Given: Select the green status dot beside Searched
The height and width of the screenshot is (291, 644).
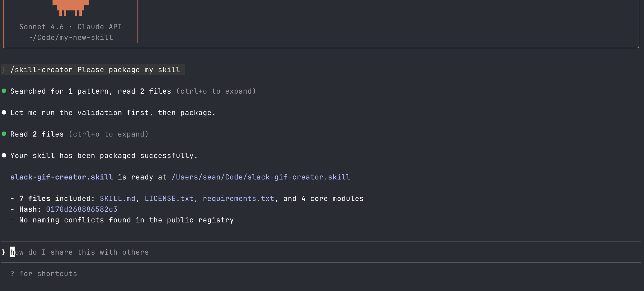Looking at the screenshot, I should tap(4, 91).
